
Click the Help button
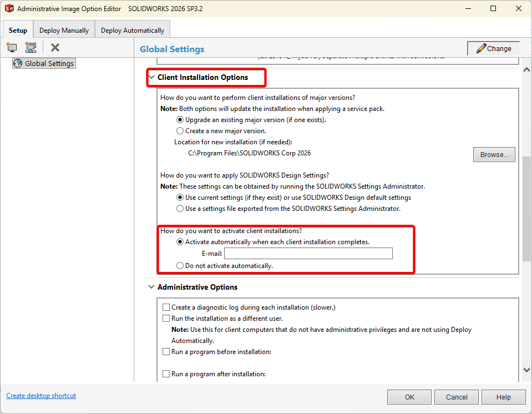tap(503, 397)
